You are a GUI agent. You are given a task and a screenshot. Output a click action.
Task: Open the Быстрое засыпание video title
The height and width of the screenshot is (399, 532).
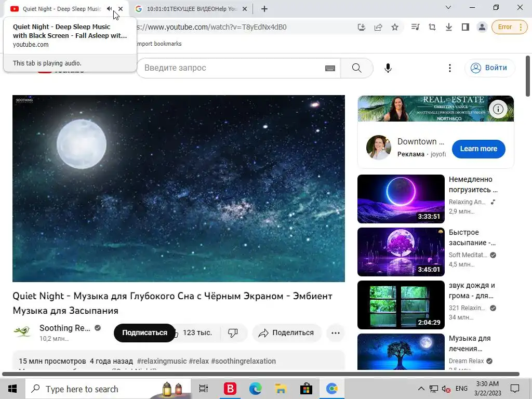pyautogui.click(x=472, y=237)
